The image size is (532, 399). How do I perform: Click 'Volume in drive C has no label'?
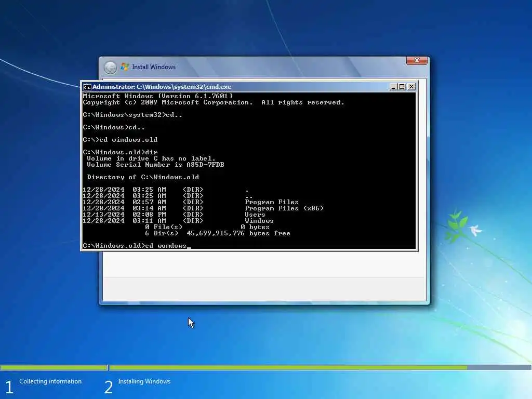click(151, 158)
